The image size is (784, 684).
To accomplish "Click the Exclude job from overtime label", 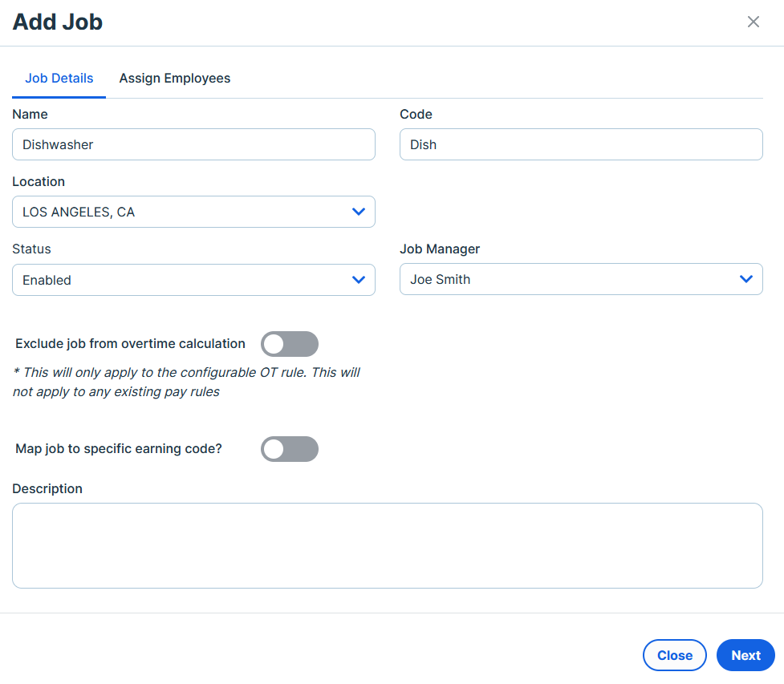I will (x=130, y=344).
